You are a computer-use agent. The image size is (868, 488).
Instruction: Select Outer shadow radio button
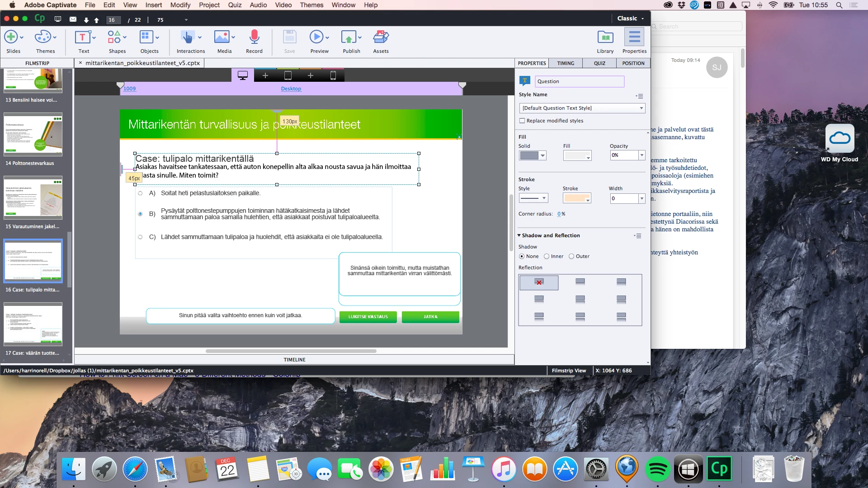(571, 256)
